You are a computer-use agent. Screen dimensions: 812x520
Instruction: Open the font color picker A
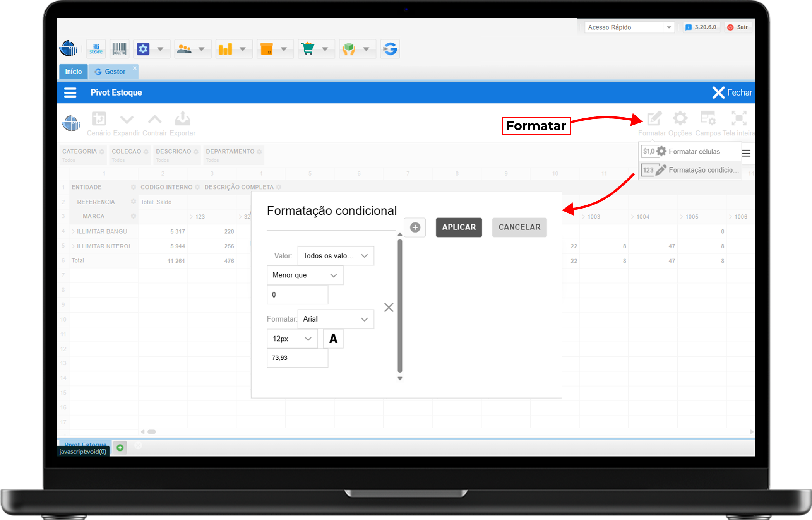click(x=333, y=339)
